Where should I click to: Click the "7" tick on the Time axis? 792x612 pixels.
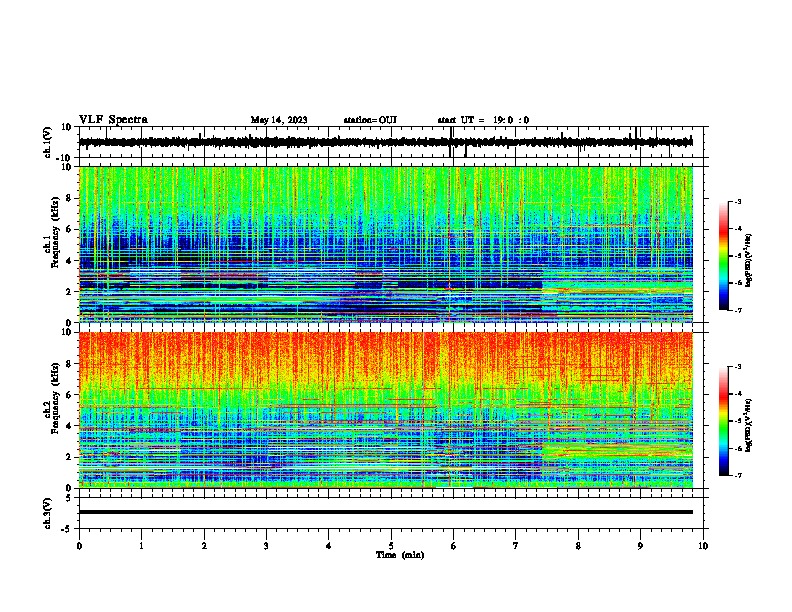(x=516, y=546)
